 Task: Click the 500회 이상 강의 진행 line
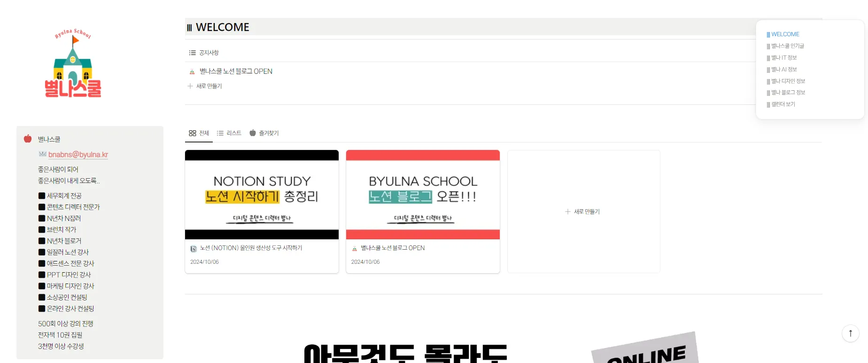[x=66, y=324]
